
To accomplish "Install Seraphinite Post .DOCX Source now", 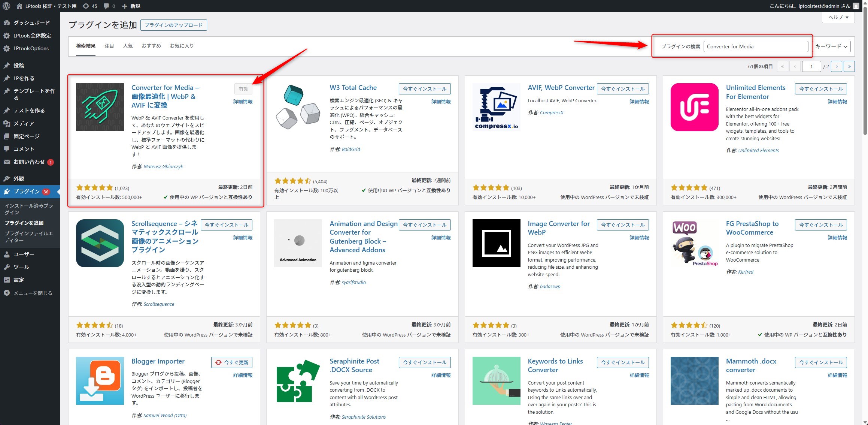I will point(425,362).
